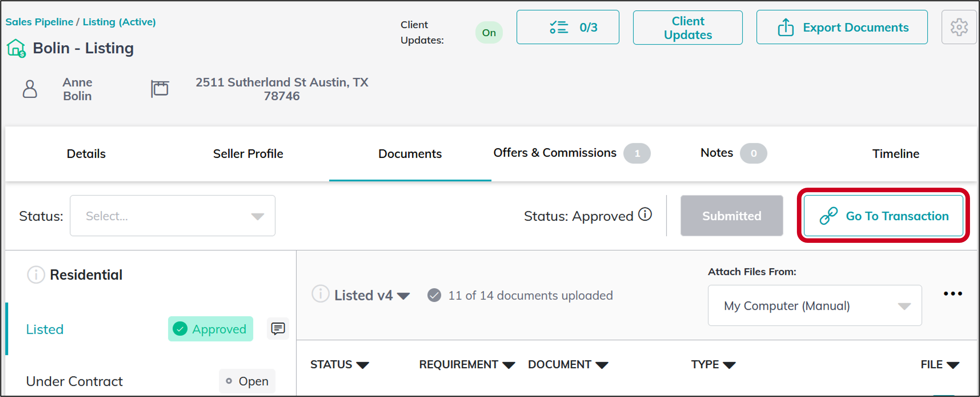
Task: Click the person icon next to Anne Bolin
Action: click(x=30, y=89)
